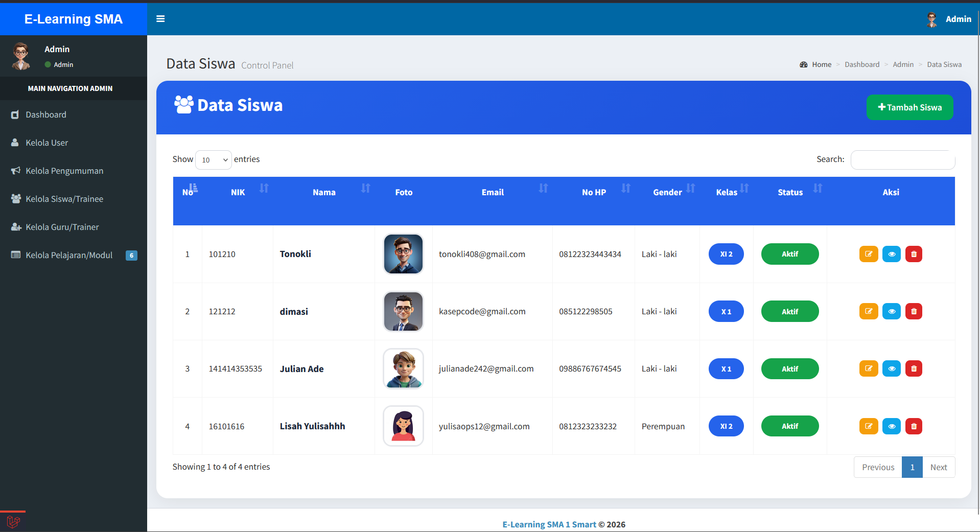Click into the Search input field
This screenshot has width=980, height=532.
903,159
